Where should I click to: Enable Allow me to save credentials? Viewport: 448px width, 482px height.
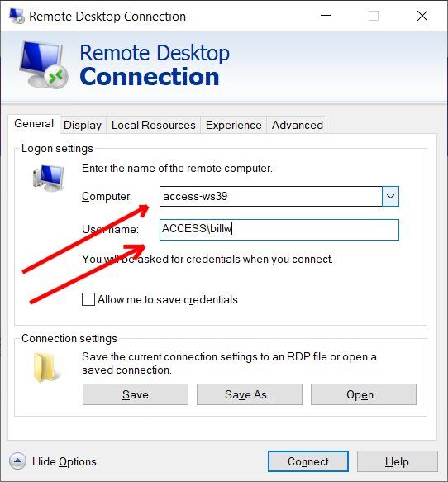point(88,299)
